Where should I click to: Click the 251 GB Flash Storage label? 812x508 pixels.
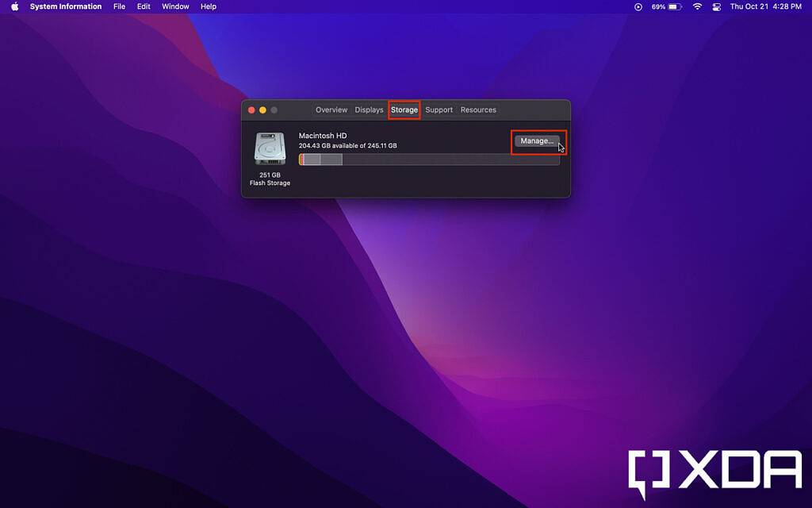[x=270, y=178]
